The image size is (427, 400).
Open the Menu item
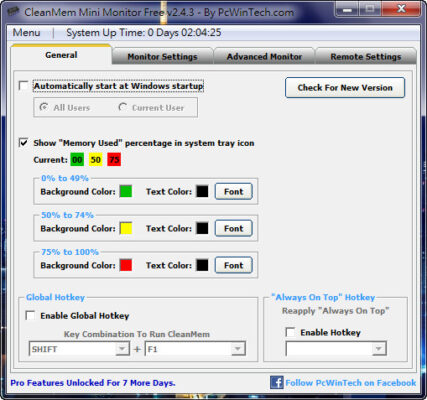(26, 33)
